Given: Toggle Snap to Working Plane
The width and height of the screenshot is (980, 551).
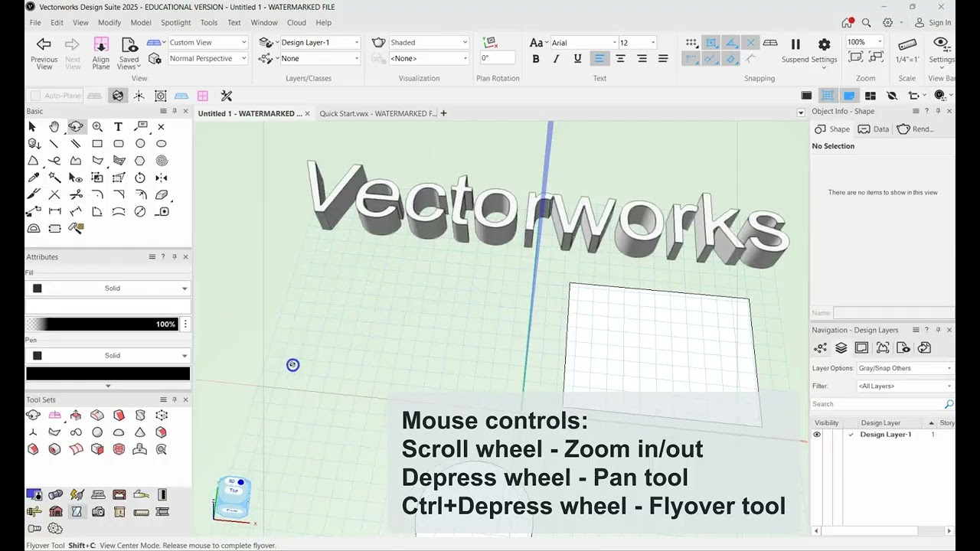Looking at the screenshot, I should 770,43.
